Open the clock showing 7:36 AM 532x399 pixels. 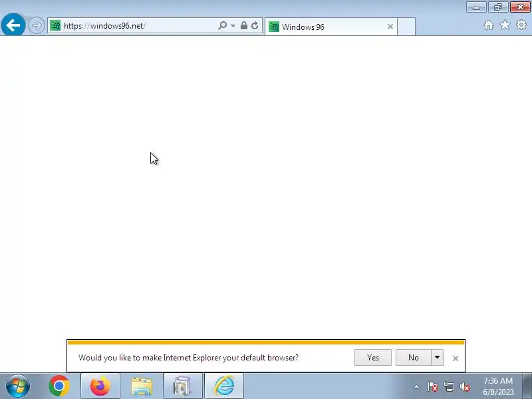[498, 386]
